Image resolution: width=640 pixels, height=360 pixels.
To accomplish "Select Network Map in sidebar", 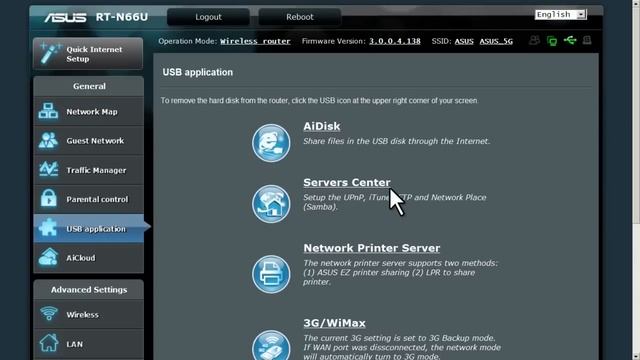I will click(x=89, y=111).
